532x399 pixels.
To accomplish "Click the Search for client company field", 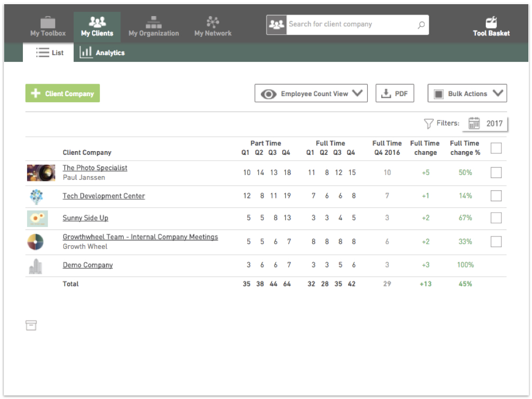I will click(x=351, y=24).
